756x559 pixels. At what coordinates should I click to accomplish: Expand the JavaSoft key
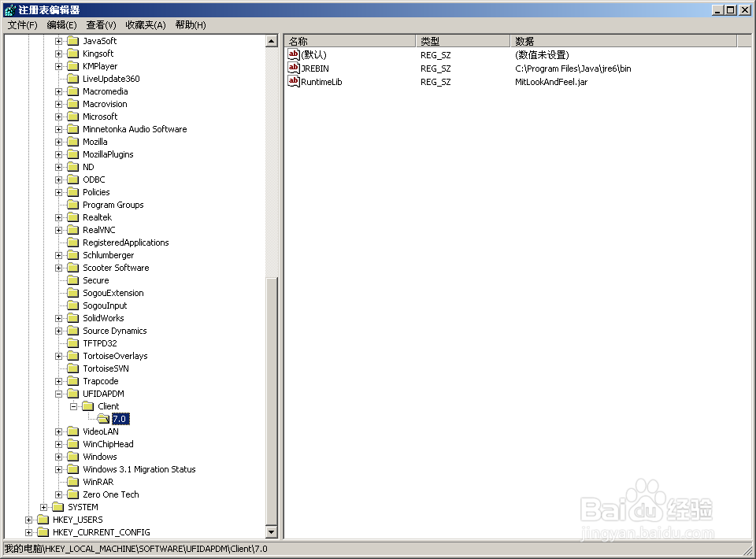click(x=58, y=41)
